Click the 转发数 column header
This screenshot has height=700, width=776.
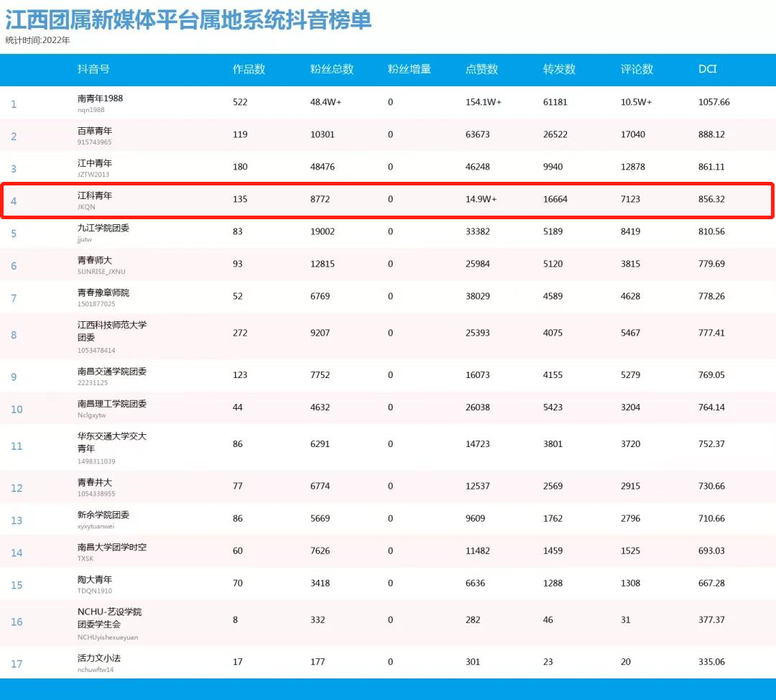(559, 69)
